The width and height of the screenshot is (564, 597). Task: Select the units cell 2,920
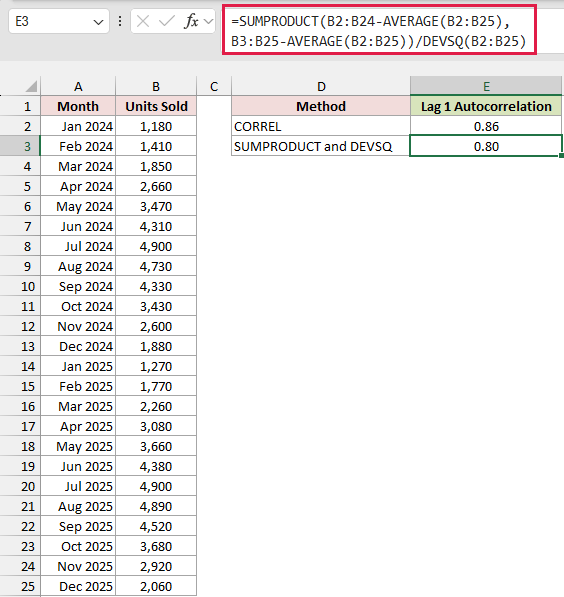[x=156, y=566]
